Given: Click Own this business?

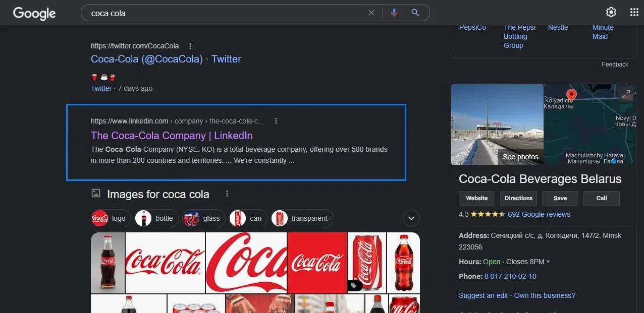Looking at the screenshot, I should (545, 295).
